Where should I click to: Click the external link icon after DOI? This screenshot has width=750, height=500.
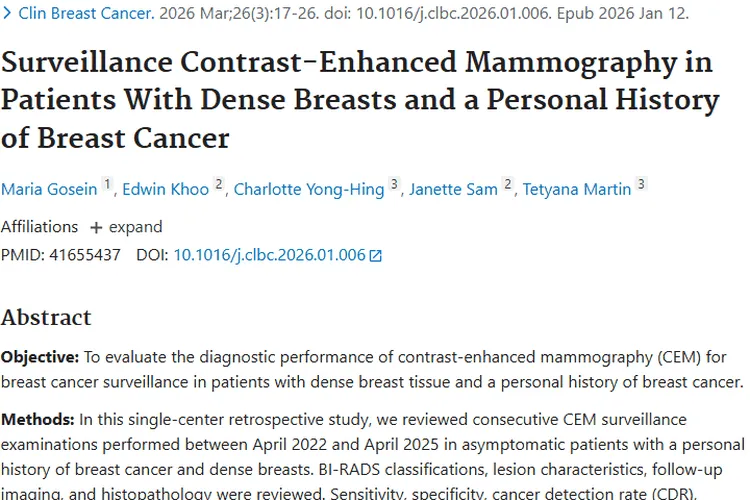376,256
